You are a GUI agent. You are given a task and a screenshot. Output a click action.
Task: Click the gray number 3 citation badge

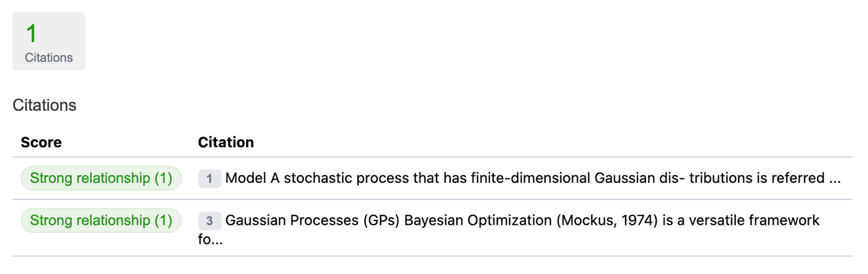[210, 220]
